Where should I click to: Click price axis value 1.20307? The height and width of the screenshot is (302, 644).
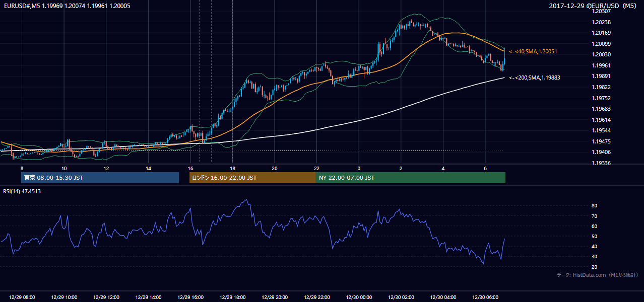[x=601, y=11]
